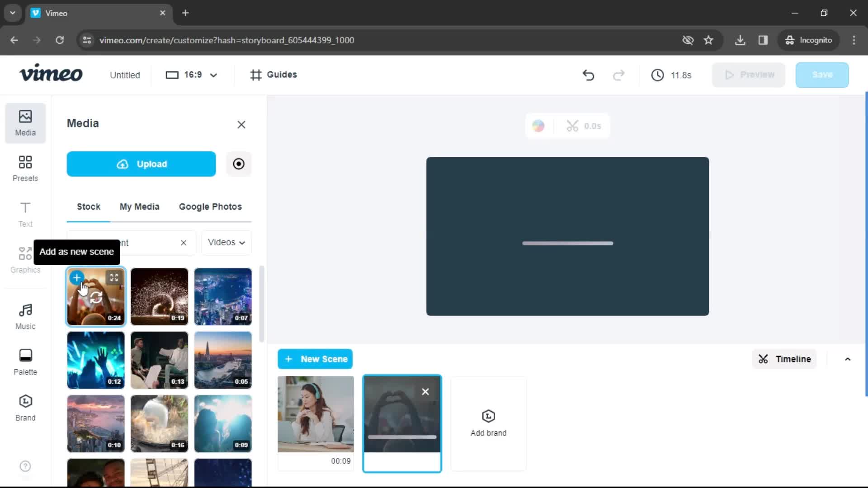868x488 pixels.
Task: Click the text placeholder bar on canvas
Action: tap(568, 244)
